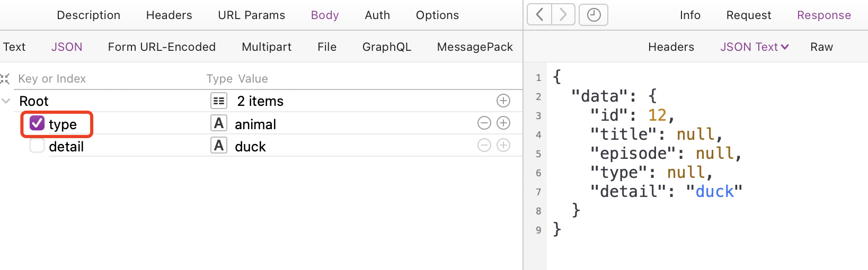868x270 pixels.
Task: Click the "id": 12 response line
Action: point(632,115)
